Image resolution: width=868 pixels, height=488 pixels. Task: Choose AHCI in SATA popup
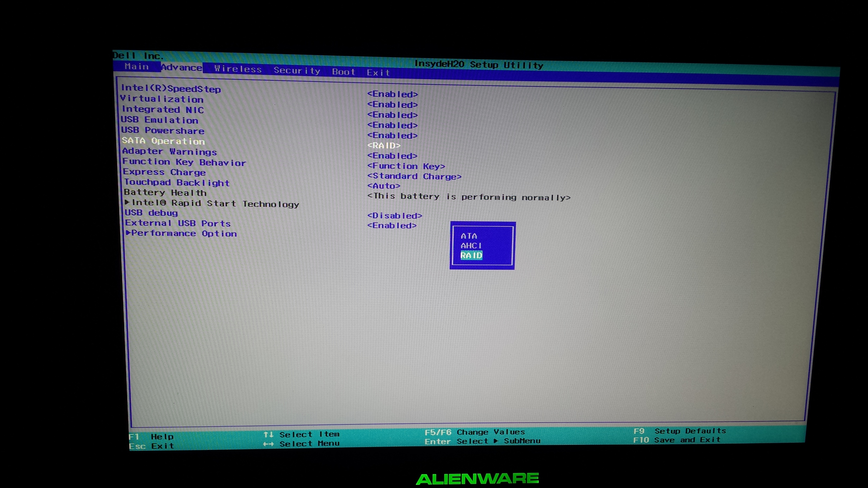coord(471,245)
